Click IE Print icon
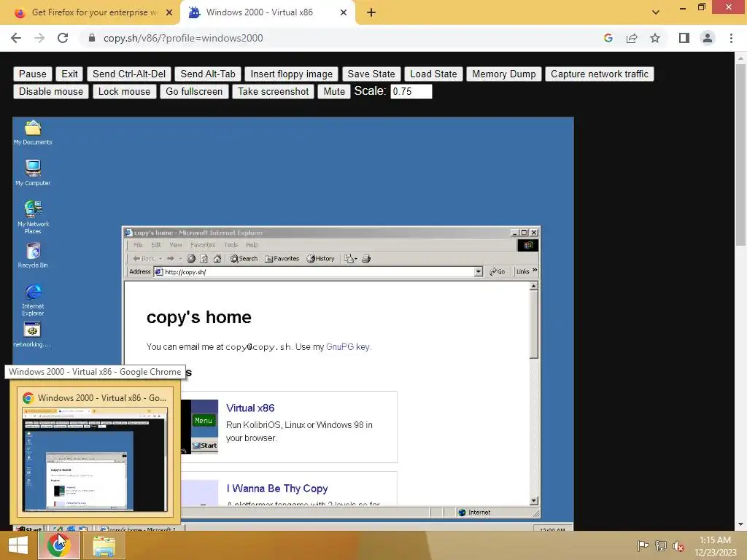The height and width of the screenshot is (560, 747). pos(366,259)
